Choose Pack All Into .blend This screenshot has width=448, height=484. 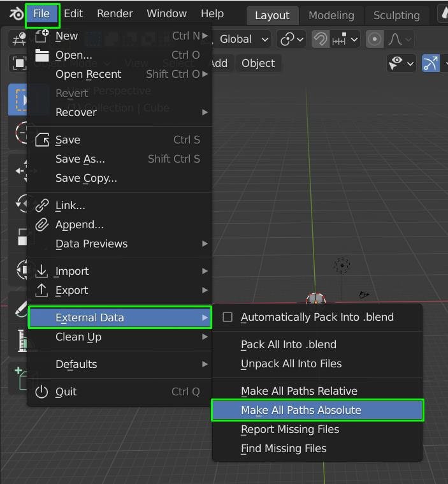[x=288, y=344]
